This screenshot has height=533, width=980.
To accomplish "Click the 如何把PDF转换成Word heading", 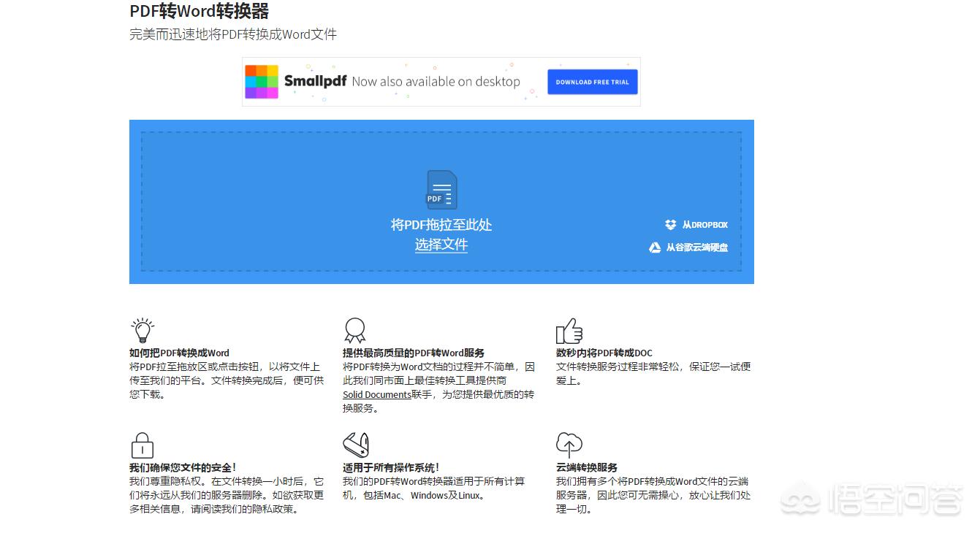I will tap(179, 353).
